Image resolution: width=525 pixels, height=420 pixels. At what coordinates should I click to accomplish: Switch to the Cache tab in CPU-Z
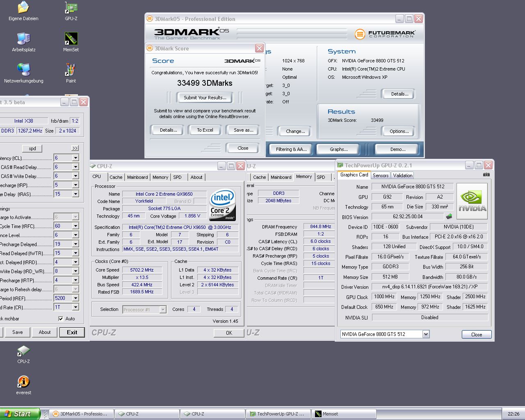(116, 177)
